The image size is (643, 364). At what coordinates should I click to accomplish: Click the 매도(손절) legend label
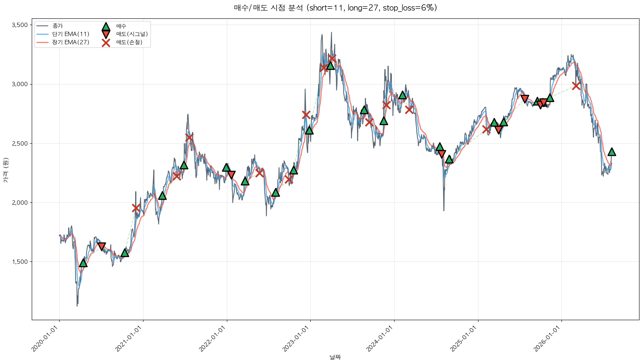[x=129, y=42]
